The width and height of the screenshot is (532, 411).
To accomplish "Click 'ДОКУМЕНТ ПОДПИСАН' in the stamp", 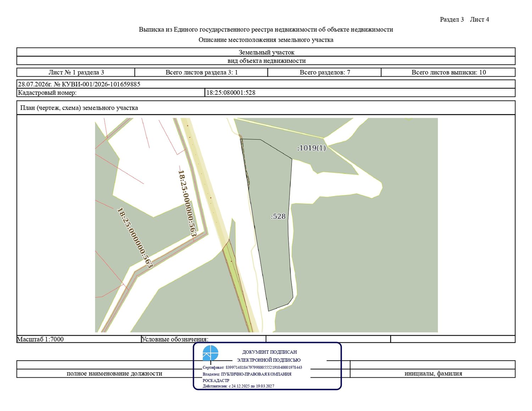I will (270, 352).
